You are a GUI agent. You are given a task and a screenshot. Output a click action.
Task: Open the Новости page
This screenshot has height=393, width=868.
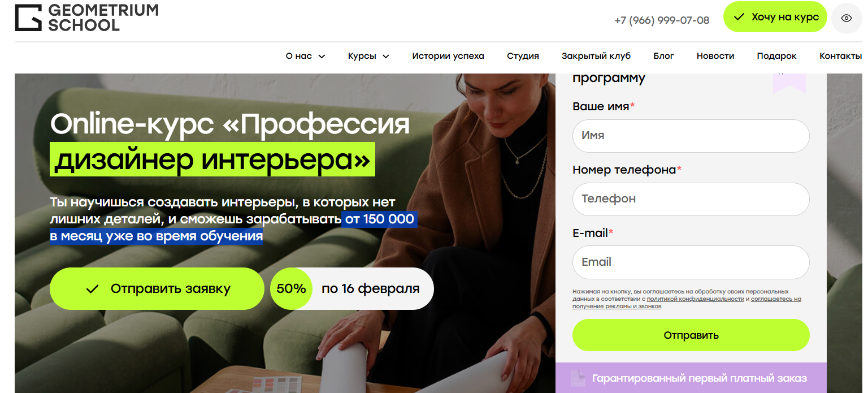(715, 56)
